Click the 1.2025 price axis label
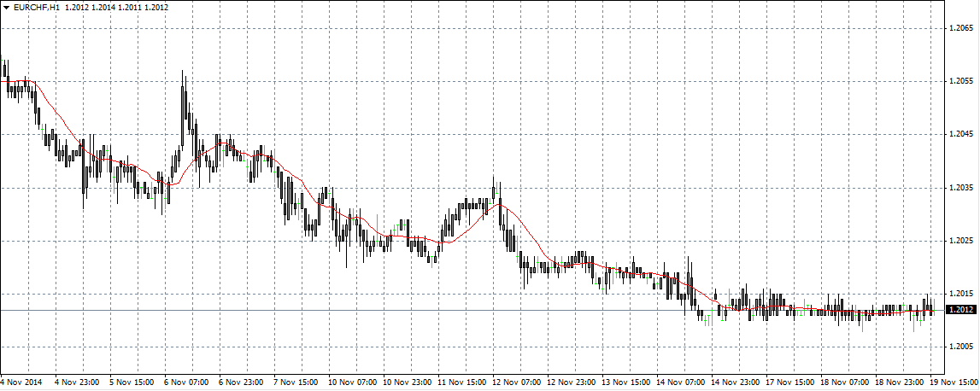The height and width of the screenshot is (391, 980). 960,241
